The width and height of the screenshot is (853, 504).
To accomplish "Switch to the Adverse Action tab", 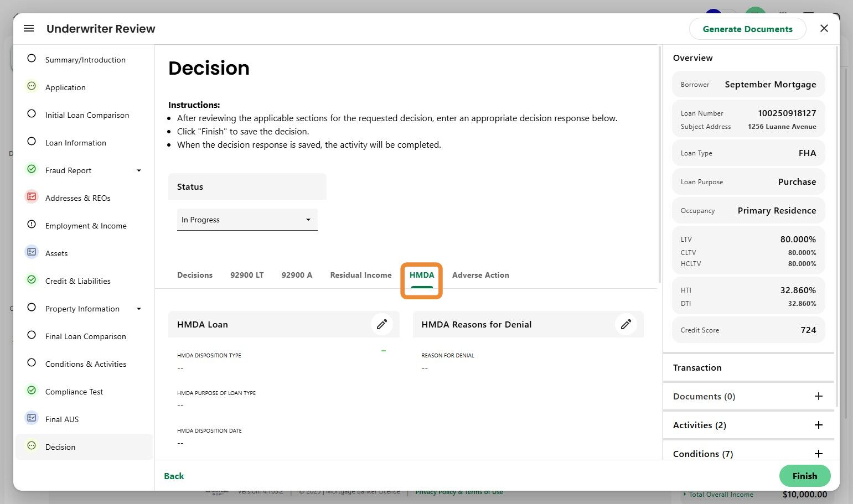I will coord(480,275).
